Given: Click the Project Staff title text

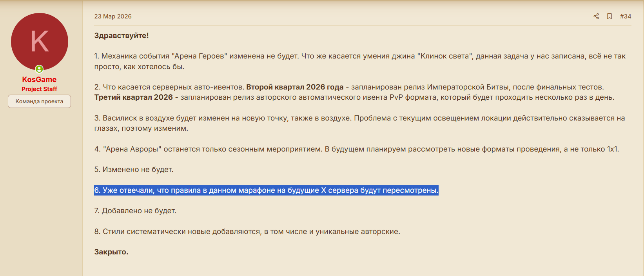Looking at the screenshot, I should [x=39, y=89].
